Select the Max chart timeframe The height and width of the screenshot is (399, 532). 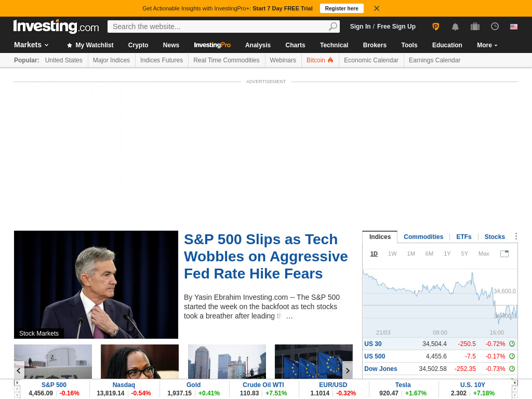pyautogui.click(x=484, y=254)
